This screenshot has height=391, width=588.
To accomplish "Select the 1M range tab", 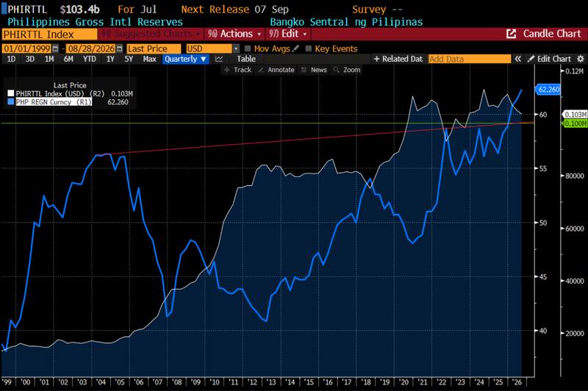I will coord(49,59).
